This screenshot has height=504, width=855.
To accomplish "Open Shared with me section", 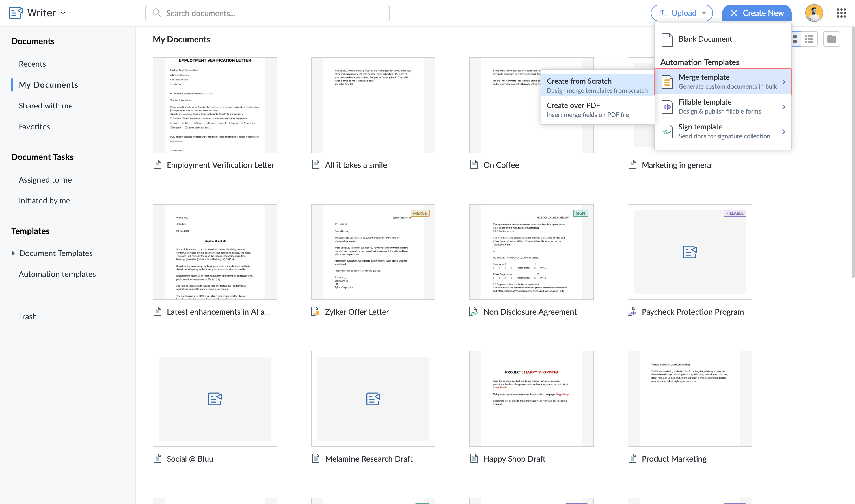I will click(46, 106).
